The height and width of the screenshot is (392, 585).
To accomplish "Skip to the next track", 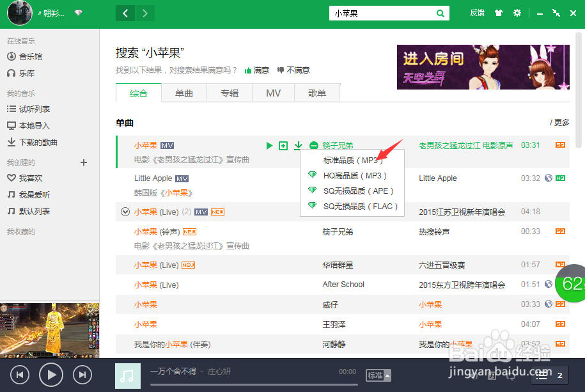I will point(82,375).
